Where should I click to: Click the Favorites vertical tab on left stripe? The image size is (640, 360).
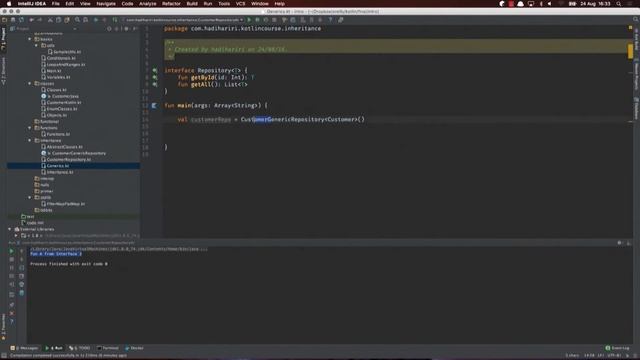coord(3,327)
